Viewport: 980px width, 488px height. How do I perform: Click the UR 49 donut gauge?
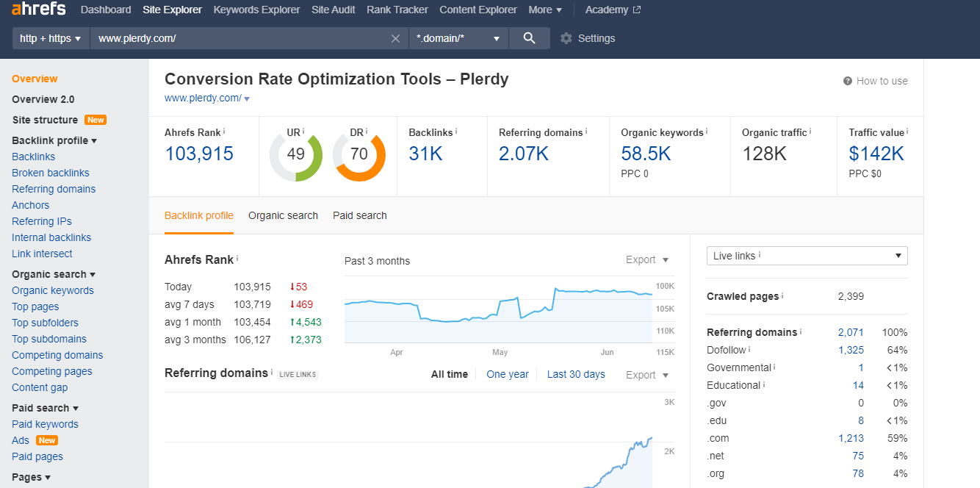click(x=296, y=154)
